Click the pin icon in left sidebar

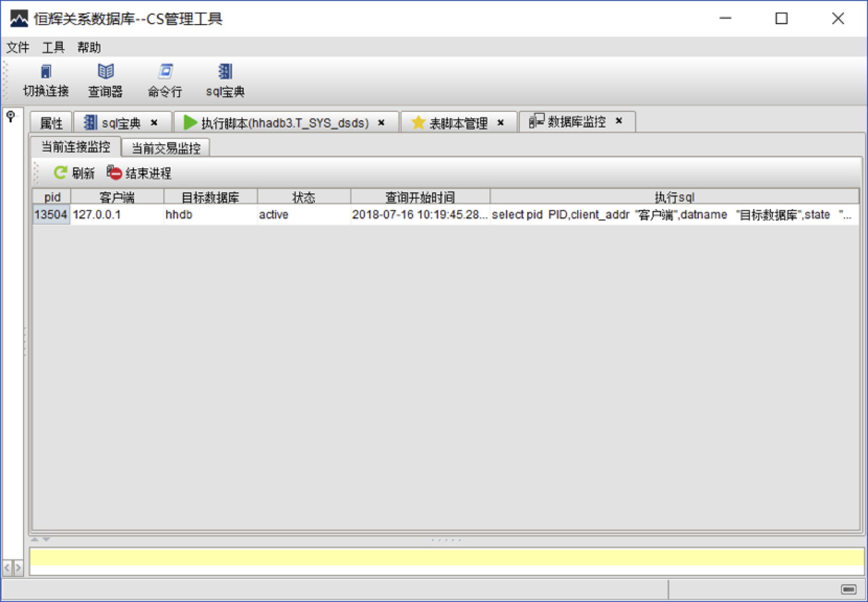tap(11, 117)
